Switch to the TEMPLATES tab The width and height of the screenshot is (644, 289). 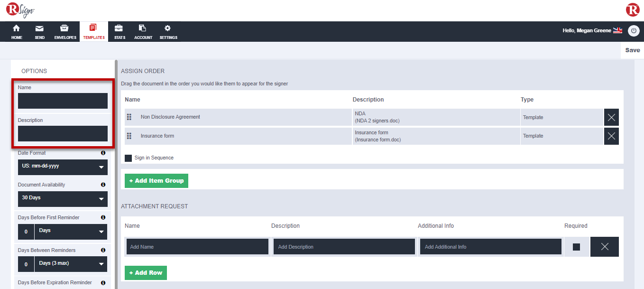(x=93, y=31)
